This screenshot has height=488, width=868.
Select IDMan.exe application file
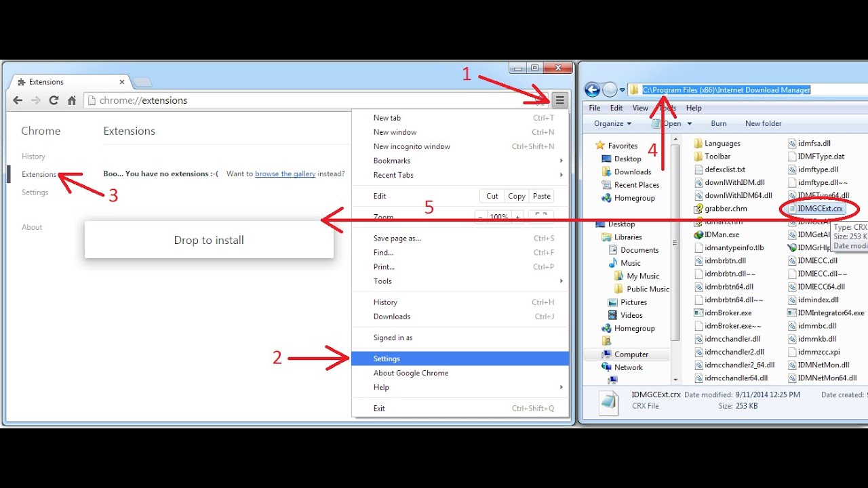[716, 235]
